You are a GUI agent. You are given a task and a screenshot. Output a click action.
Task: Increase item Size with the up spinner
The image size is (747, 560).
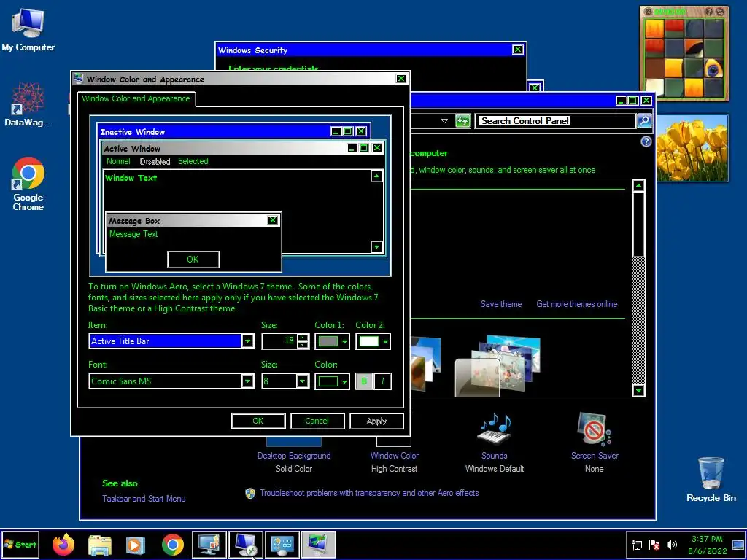pos(303,338)
